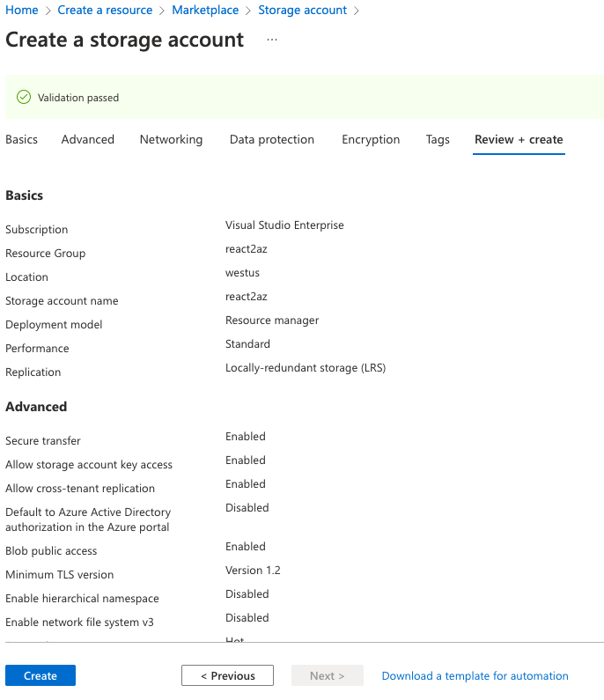604x700 pixels.
Task: Click the Standard performance value
Action: 247,343
